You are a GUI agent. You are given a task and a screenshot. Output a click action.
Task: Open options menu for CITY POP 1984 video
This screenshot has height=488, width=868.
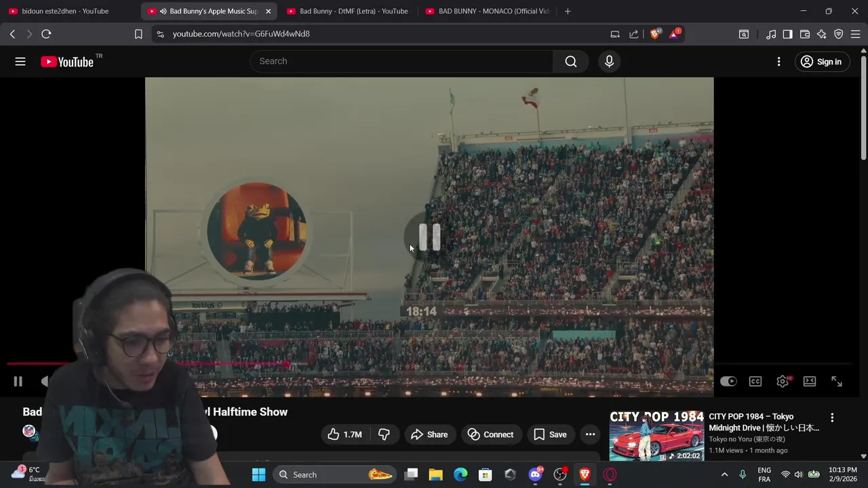[832, 418]
